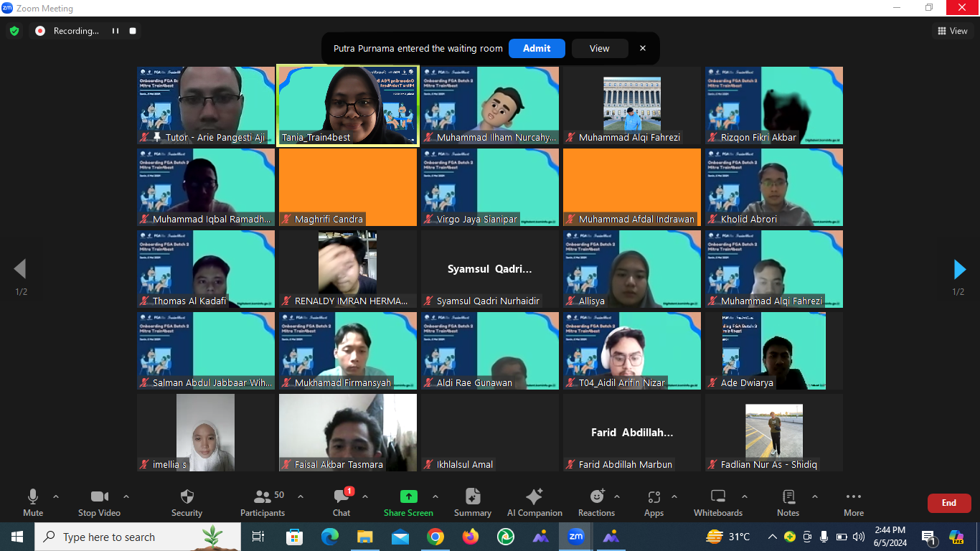
Task: Open the Notes tool
Action: click(x=788, y=496)
